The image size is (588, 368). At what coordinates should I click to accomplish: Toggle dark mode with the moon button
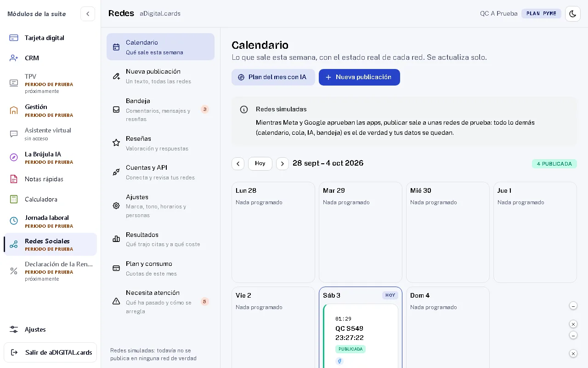[573, 14]
